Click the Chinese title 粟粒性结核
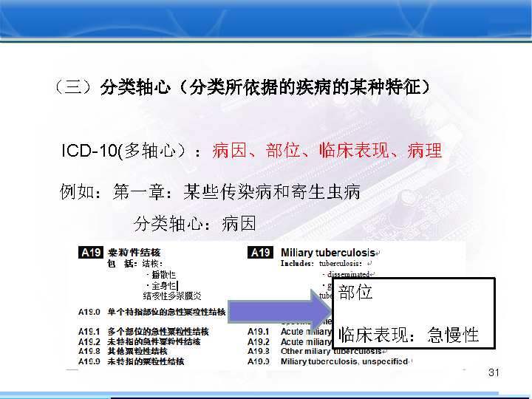Image resolution: width=532 pixels, height=399 pixels. (134, 253)
